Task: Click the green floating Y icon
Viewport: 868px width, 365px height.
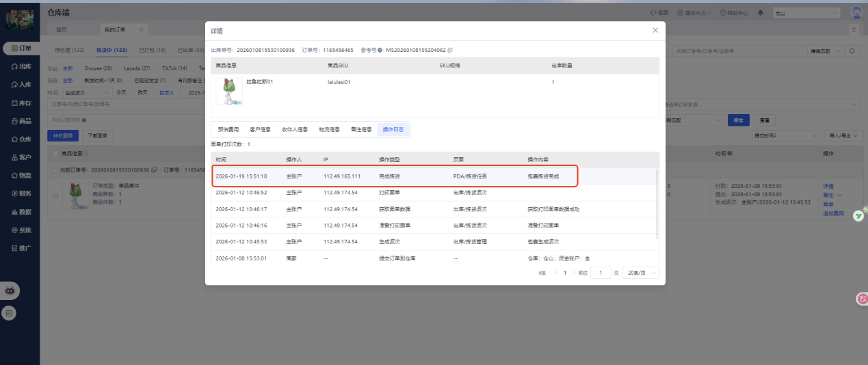Action: tap(858, 215)
